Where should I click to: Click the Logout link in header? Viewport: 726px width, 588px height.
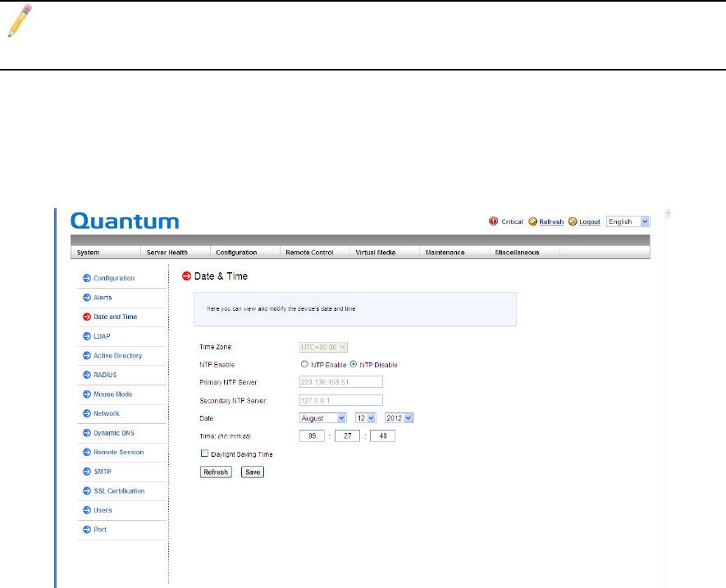[x=589, y=221]
